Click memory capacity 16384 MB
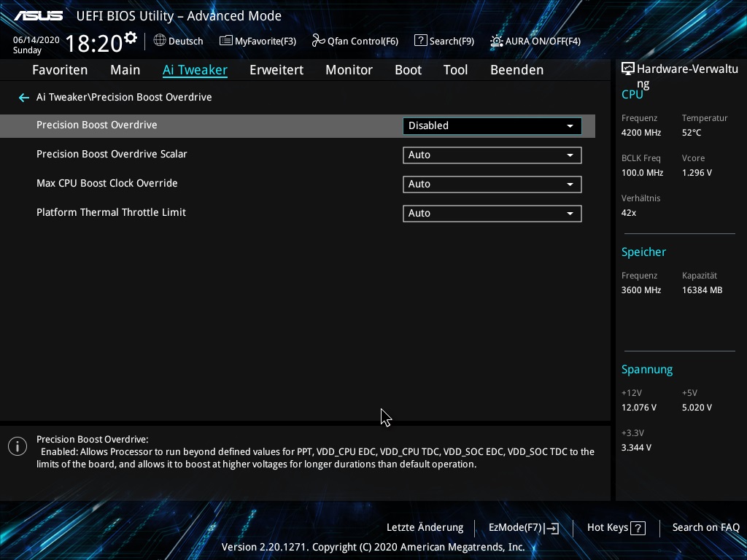747x560 pixels. [x=703, y=290]
